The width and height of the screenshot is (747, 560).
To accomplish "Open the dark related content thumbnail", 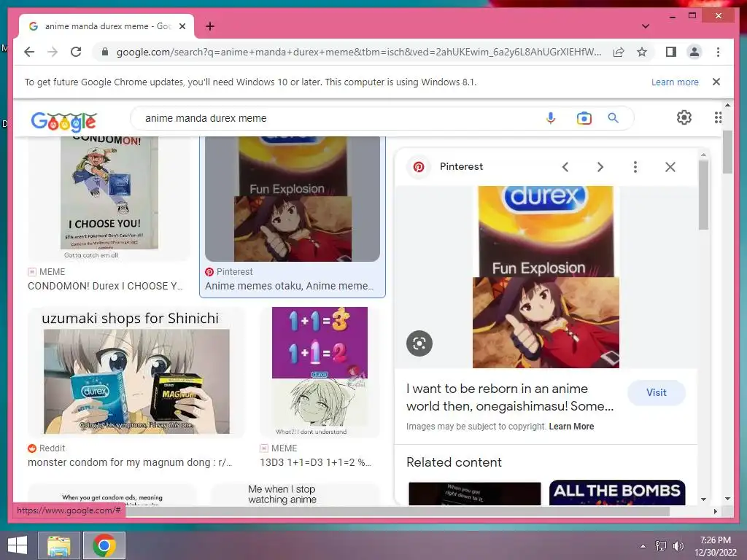I will point(474,494).
